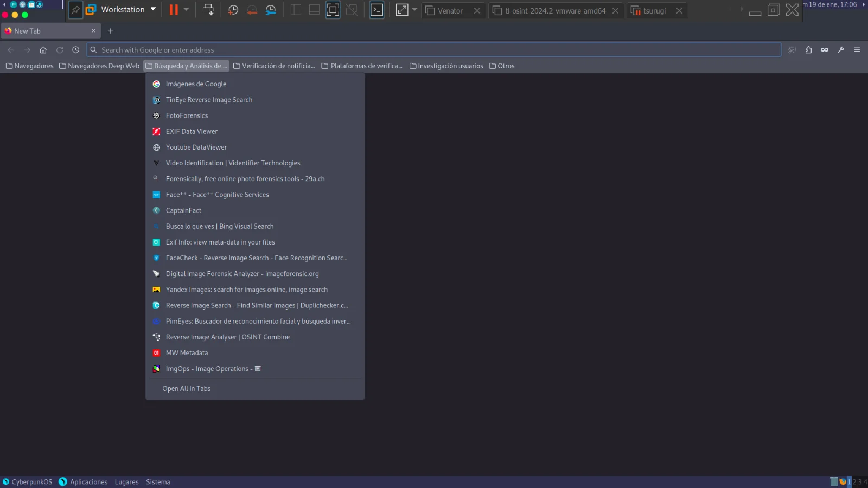Open the Investigación usuarios bookmark folder
This screenshot has height=488, width=868.
click(x=446, y=66)
